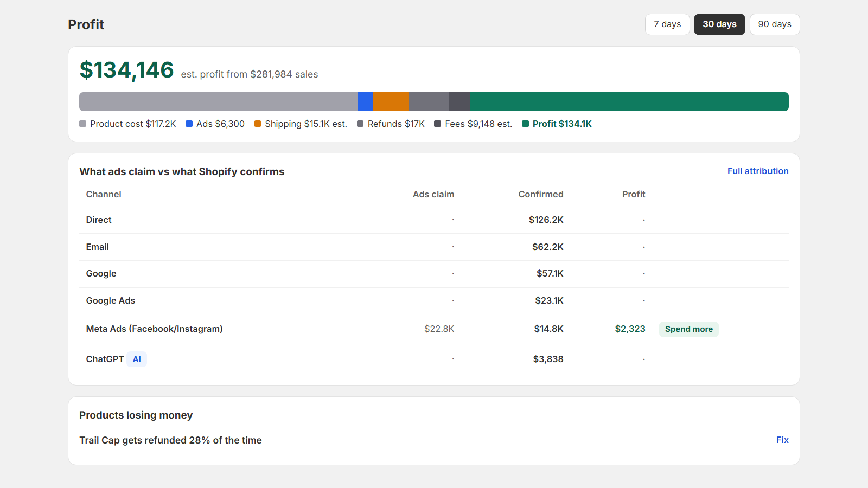Viewport: 868px width, 488px height.
Task: Click the dark Fees segment of the bar
Action: click(x=459, y=102)
